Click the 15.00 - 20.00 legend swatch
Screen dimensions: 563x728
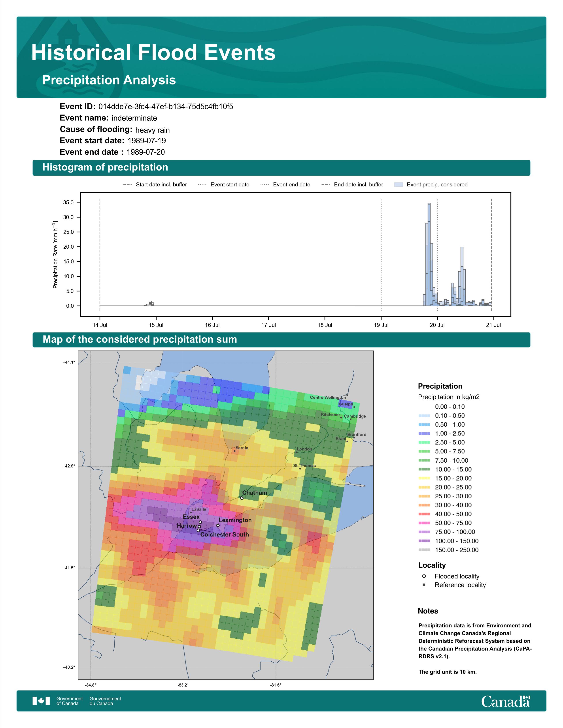click(x=424, y=478)
